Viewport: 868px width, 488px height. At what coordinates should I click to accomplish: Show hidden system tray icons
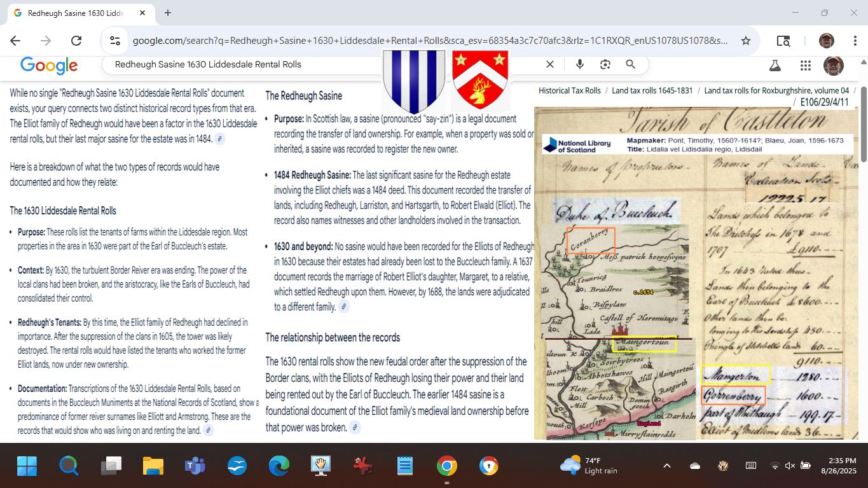click(x=666, y=466)
